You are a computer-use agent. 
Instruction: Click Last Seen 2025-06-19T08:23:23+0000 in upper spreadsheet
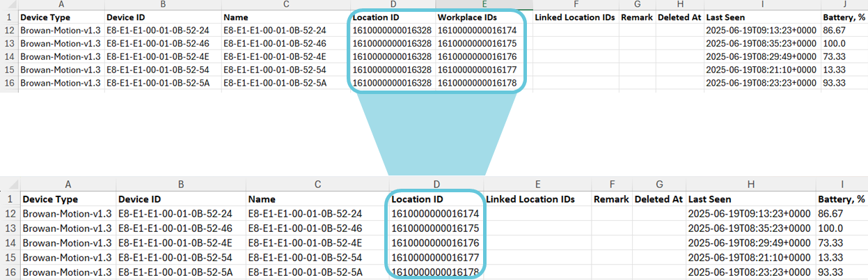click(761, 83)
